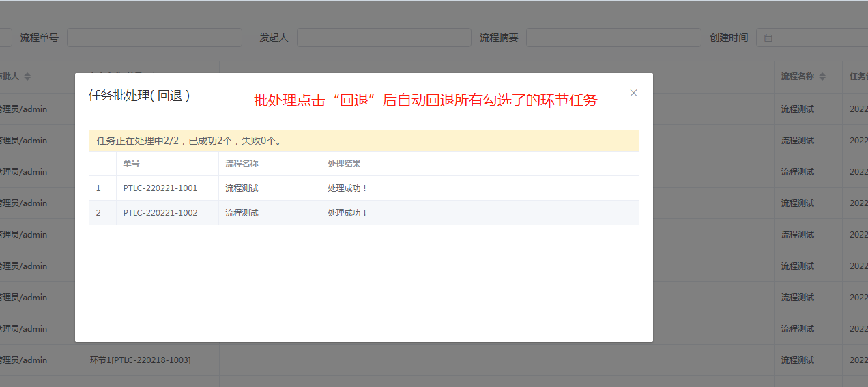868x387 pixels.
Task: Click the calendar icon in 创建时间 field
Action: click(x=768, y=38)
